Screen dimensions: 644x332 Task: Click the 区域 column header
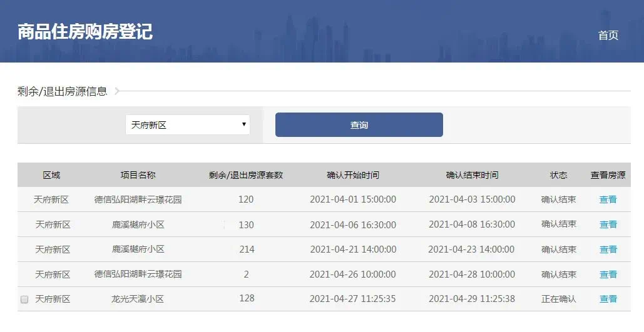51,175
